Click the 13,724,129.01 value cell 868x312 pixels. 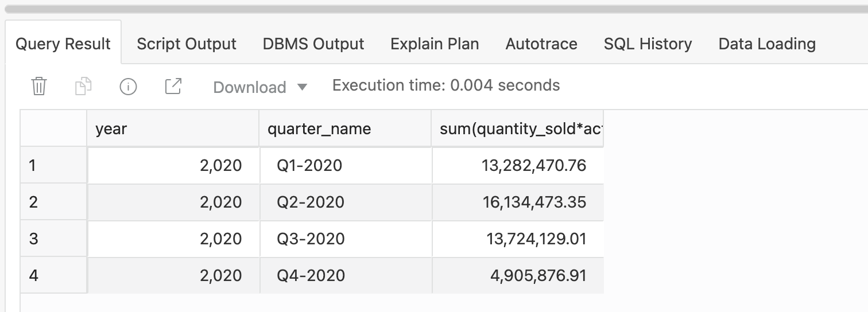click(517, 239)
